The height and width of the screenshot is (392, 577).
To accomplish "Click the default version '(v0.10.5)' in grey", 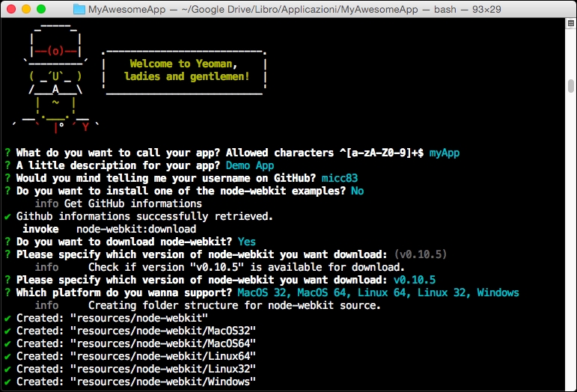I will tap(421, 254).
